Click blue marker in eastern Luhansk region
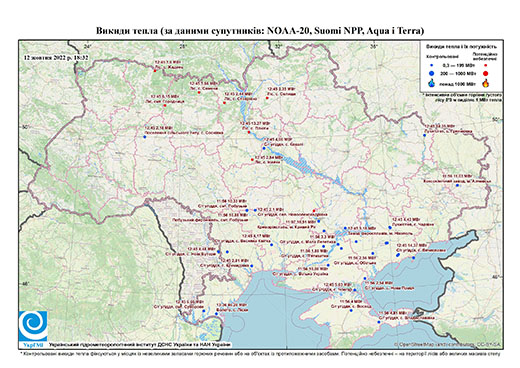 (x=425, y=135)
